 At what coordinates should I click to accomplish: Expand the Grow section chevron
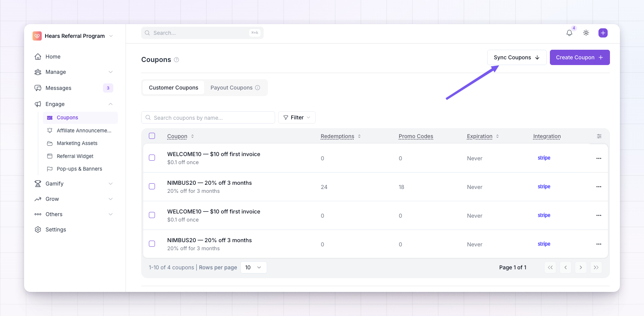point(111,199)
